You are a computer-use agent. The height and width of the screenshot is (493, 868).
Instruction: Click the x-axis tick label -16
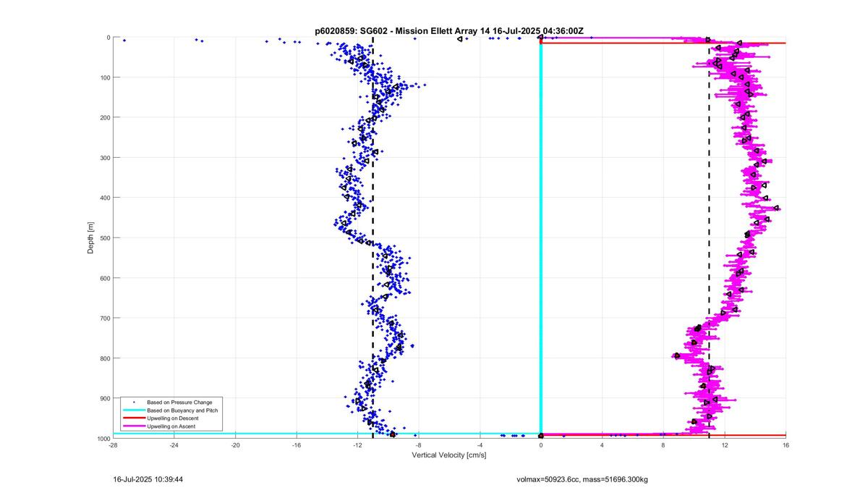click(x=297, y=445)
